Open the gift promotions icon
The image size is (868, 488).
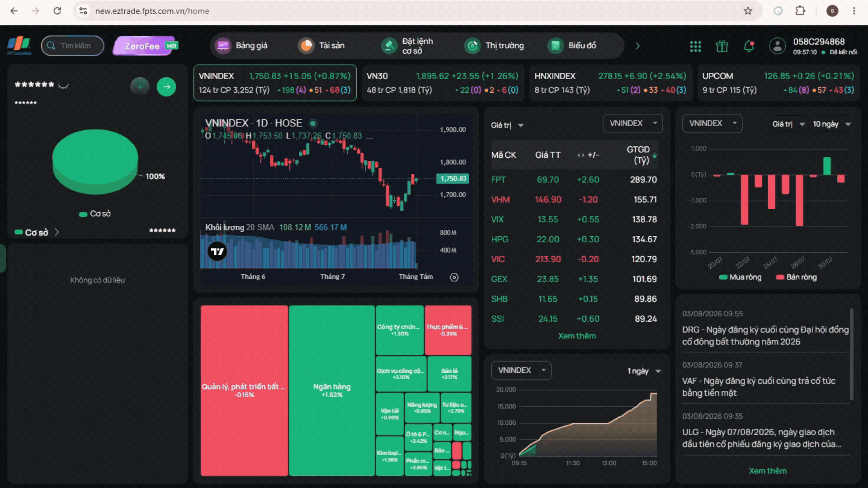722,46
